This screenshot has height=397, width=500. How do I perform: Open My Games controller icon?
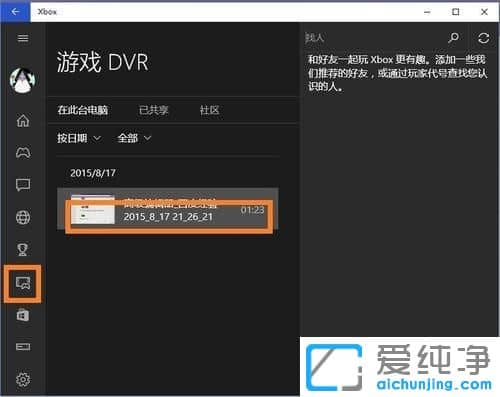coord(23,153)
